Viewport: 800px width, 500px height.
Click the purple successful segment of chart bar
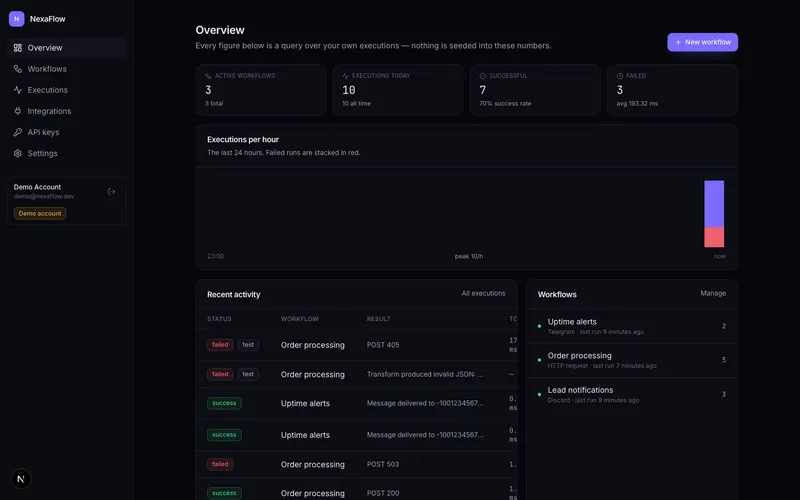714,204
